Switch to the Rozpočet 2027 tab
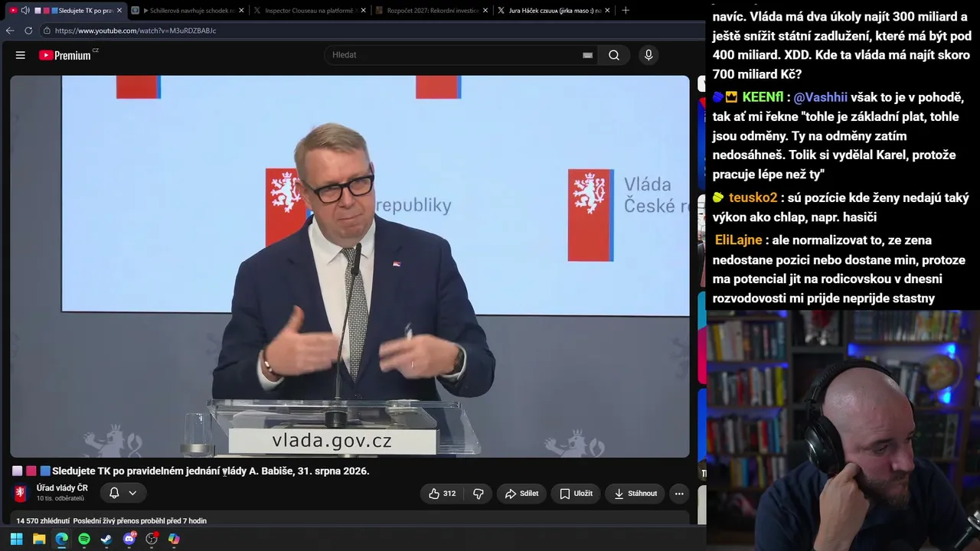Viewport: 980px width, 551px height. pos(433,11)
